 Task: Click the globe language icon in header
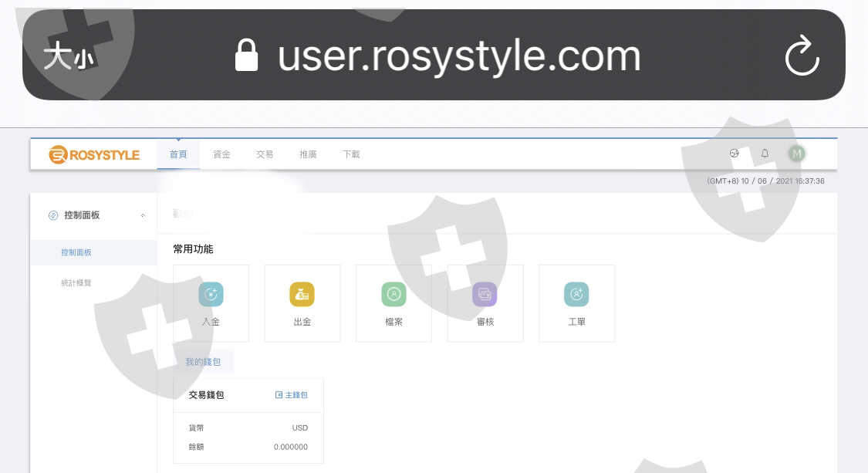tap(734, 154)
